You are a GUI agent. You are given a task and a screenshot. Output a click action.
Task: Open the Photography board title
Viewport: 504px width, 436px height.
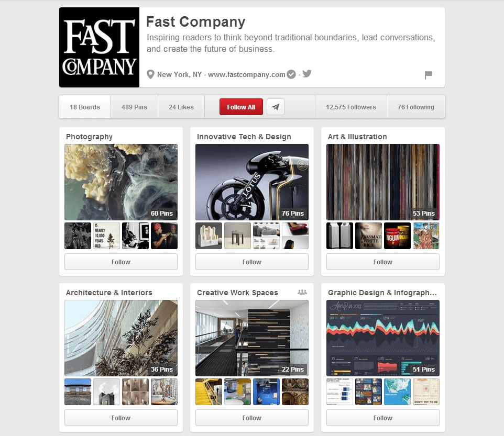pyautogui.click(x=90, y=137)
